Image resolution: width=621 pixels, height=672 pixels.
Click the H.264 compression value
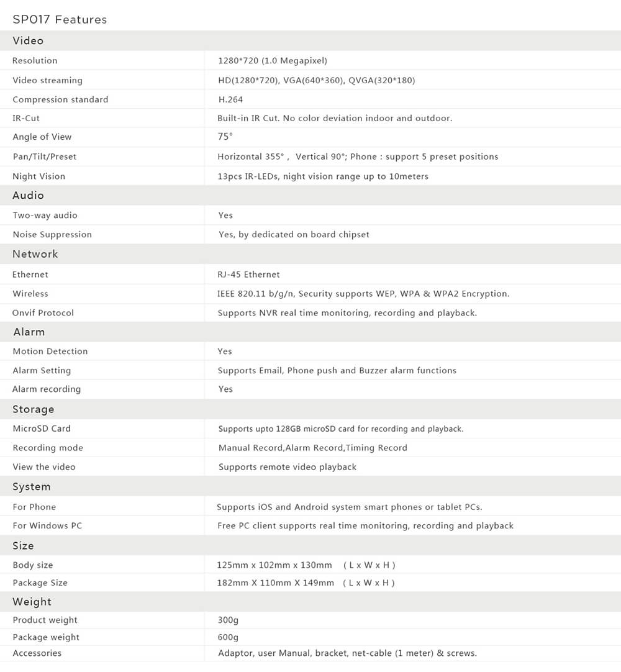[230, 99]
